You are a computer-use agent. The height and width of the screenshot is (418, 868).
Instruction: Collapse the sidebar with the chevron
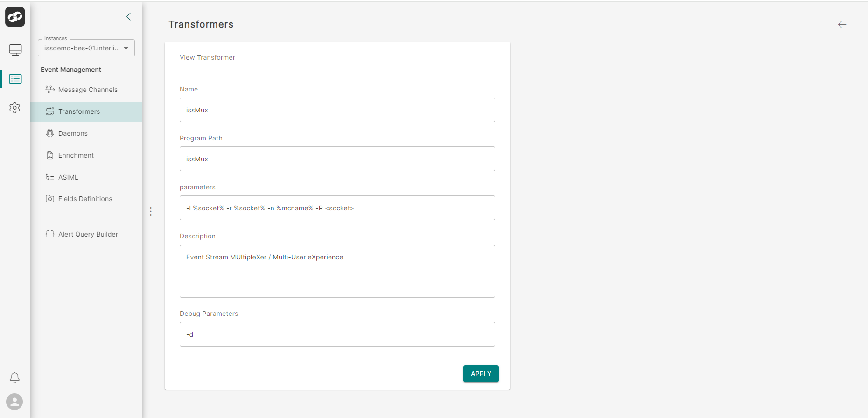click(x=129, y=17)
